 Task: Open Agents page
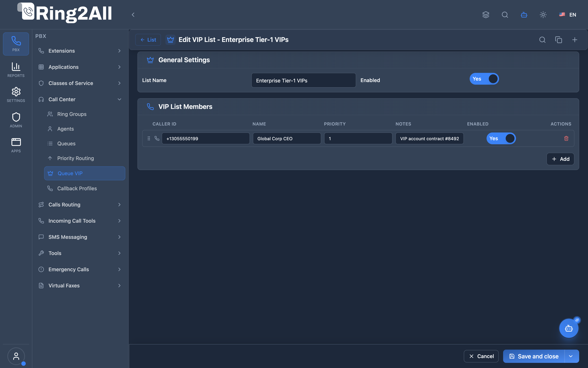pos(85,129)
